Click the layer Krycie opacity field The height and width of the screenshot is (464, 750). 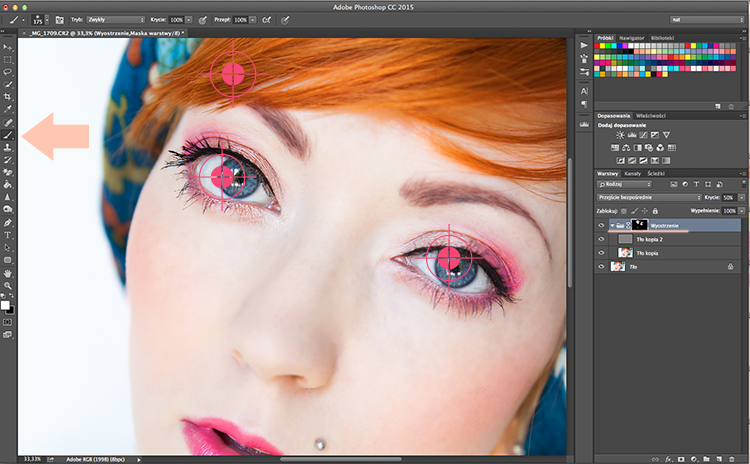point(728,198)
